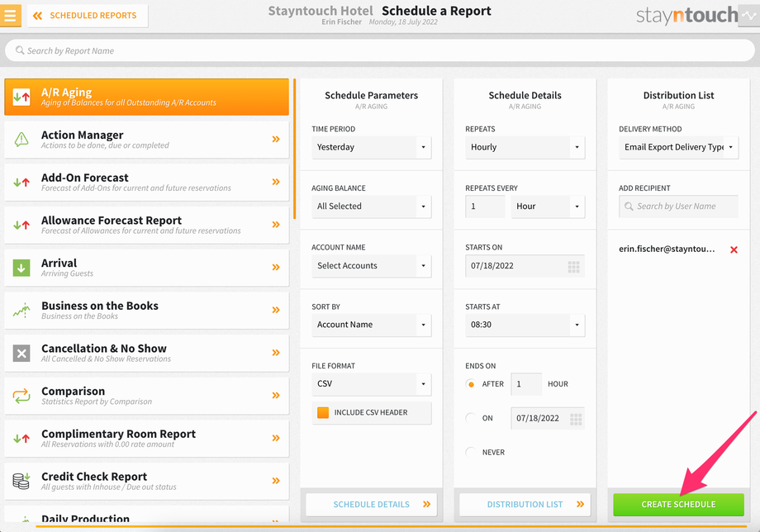
Task: Click the Arrival green down-arrow icon
Action: pos(21,268)
